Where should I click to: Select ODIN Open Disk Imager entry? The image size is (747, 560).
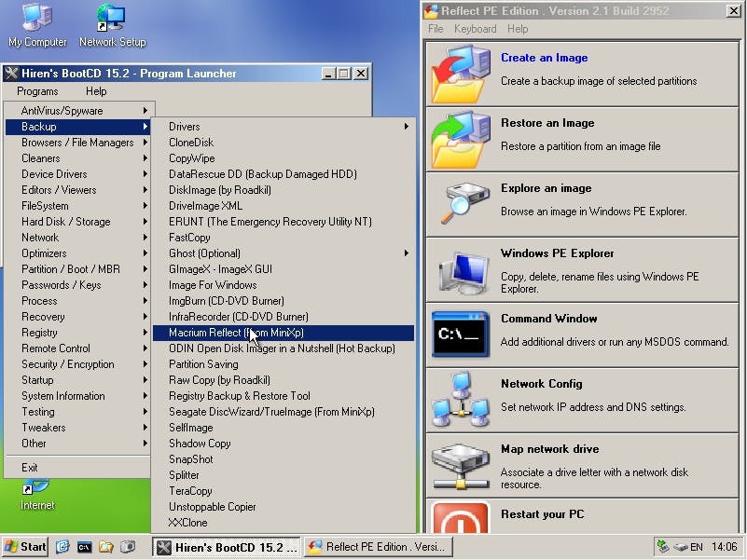coord(284,348)
